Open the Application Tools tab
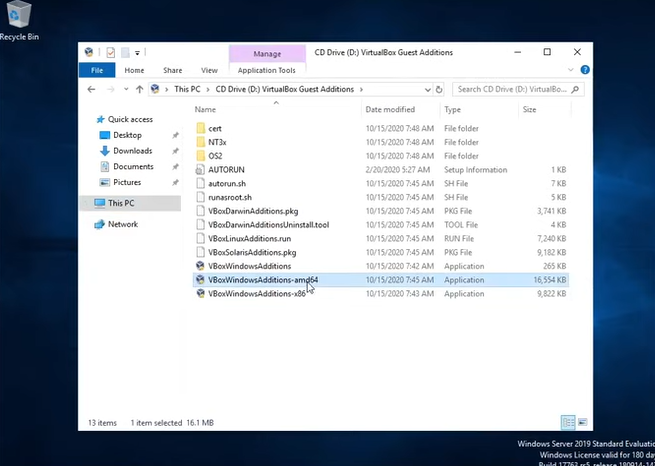This screenshot has height=466, width=655. (267, 70)
